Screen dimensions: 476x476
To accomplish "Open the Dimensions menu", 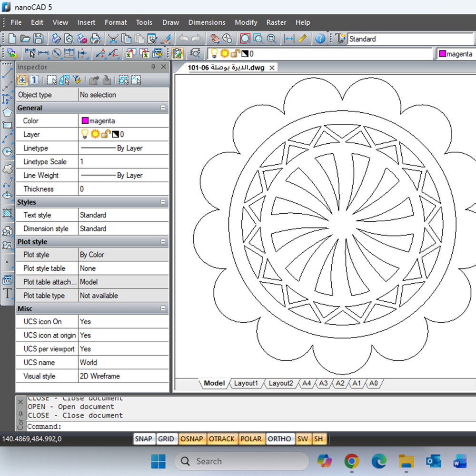I will click(x=207, y=22).
